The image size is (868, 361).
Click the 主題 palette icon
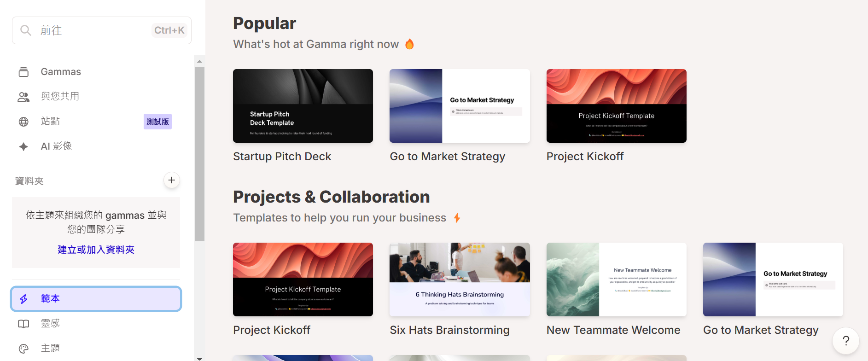tap(23, 349)
